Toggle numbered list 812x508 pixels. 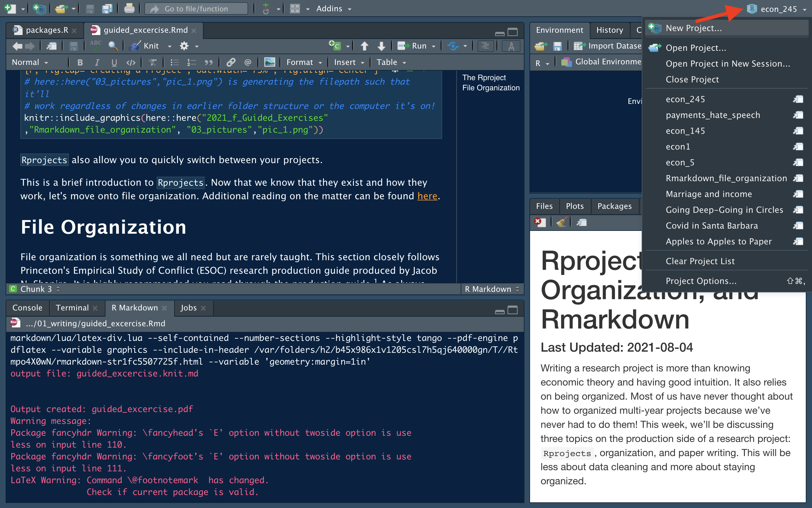(192, 62)
